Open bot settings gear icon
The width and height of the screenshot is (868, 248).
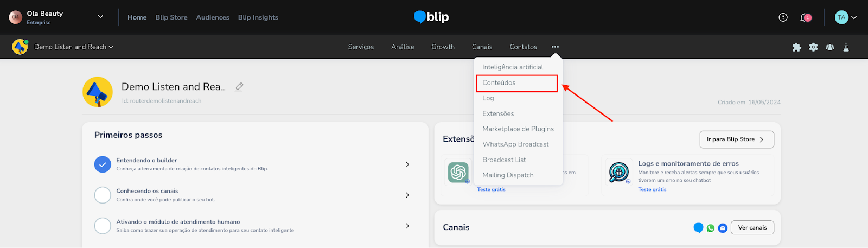813,47
